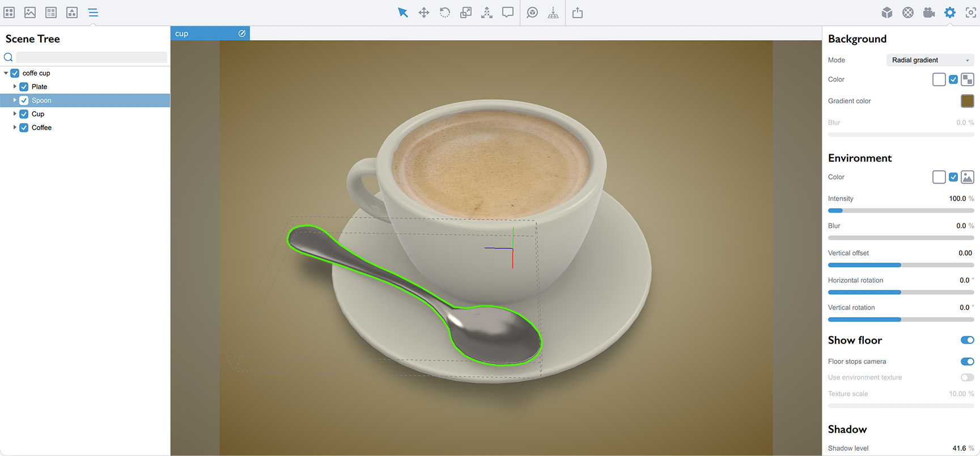Expand the Plate tree node

(x=15, y=87)
